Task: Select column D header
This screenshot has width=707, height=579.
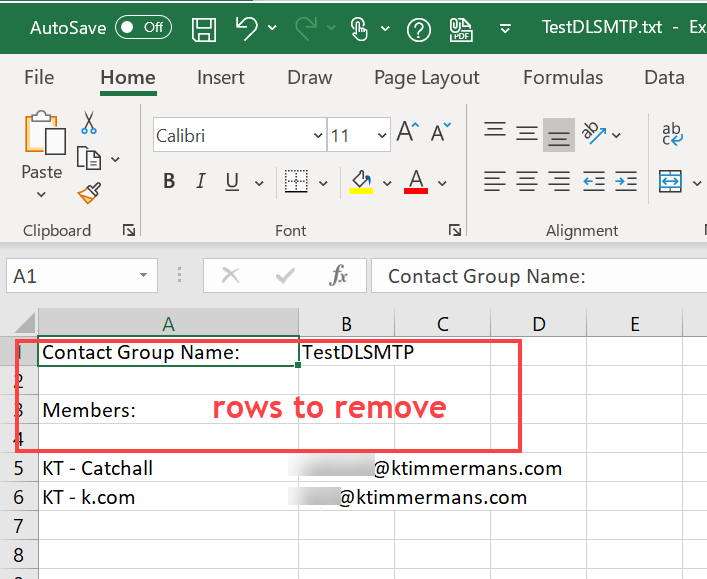Action: point(538,323)
